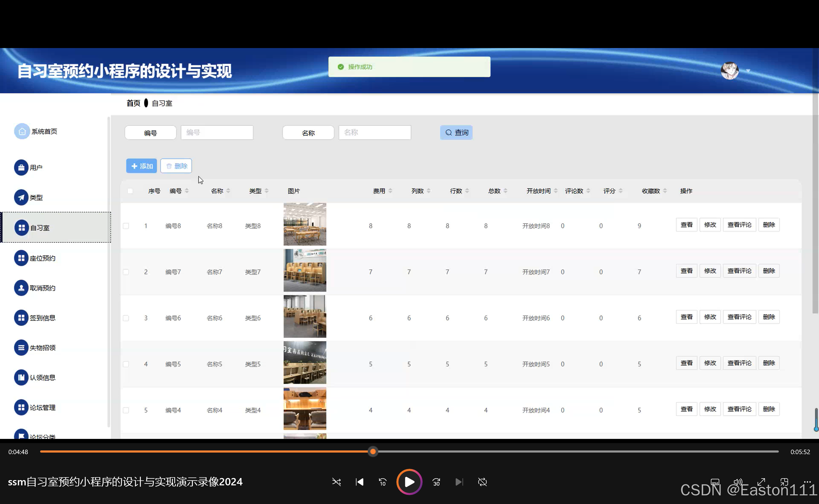
Task: Check the row 3 编号6 checkbox
Action: [x=126, y=318]
